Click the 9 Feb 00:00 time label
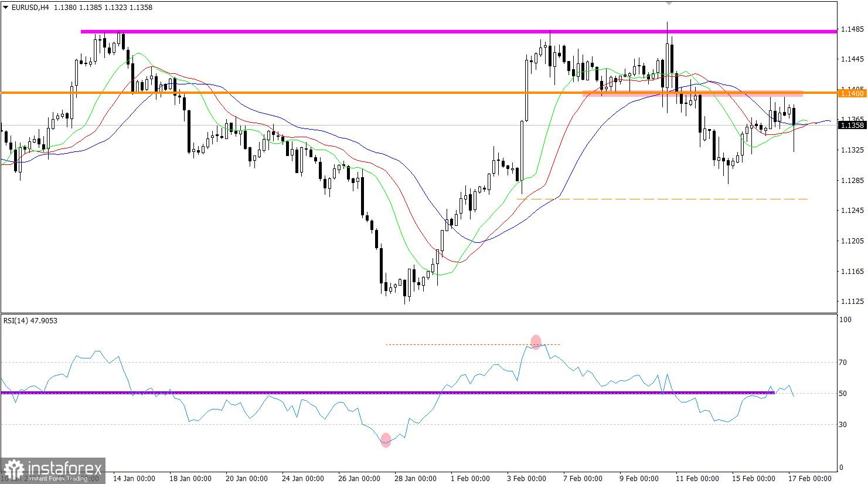Viewport: 868px width, 484px height. coord(639,478)
